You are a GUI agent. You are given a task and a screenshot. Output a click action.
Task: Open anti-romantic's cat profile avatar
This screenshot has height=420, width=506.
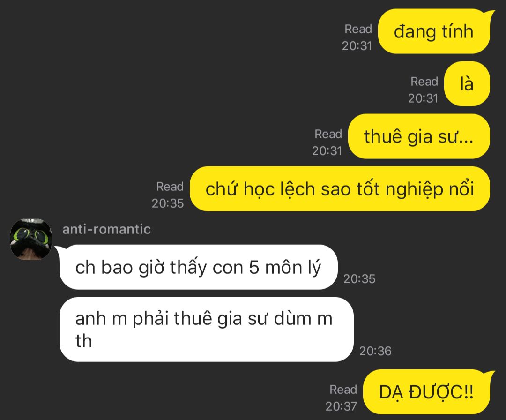click(x=31, y=239)
